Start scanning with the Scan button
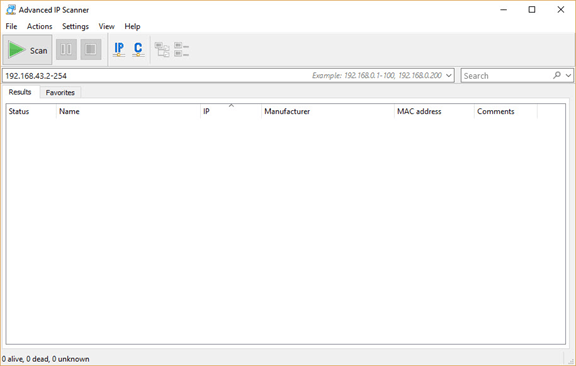Screen dimensions: 576x366 (x=28, y=50)
